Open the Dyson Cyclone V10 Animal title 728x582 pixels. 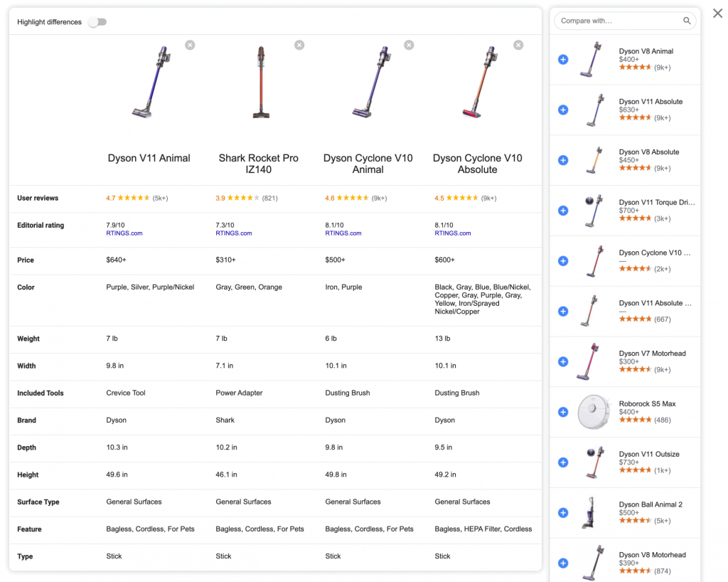click(368, 164)
